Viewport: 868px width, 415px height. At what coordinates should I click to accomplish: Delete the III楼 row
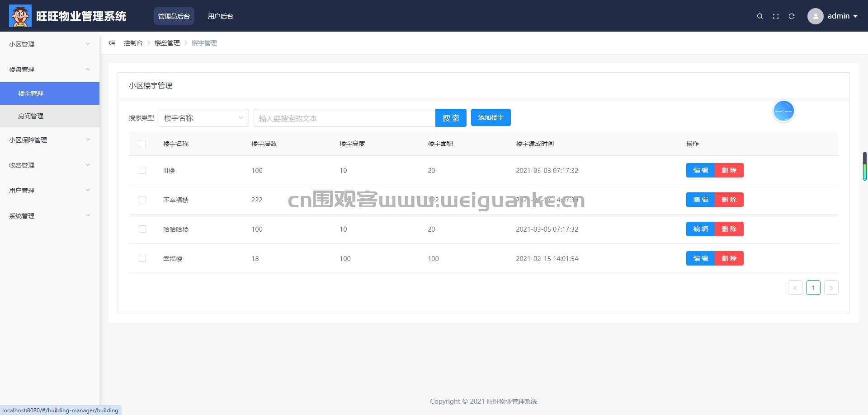[x=729, y=170]
